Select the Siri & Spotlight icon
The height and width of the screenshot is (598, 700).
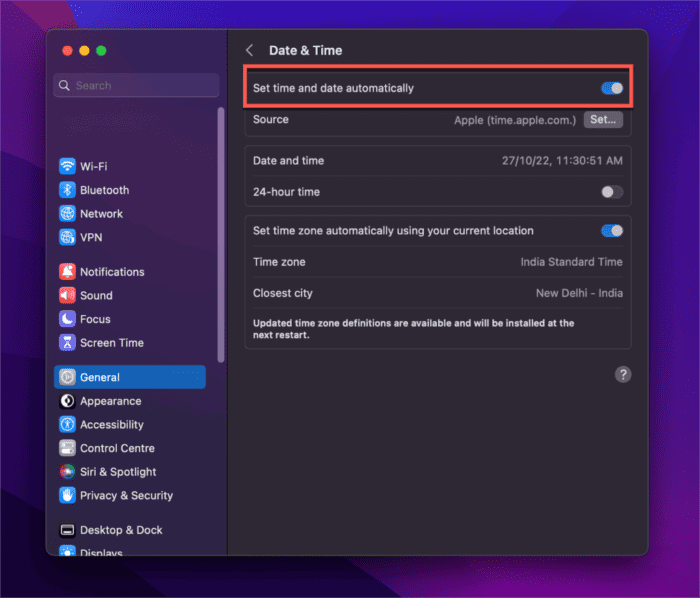(67, 472)
